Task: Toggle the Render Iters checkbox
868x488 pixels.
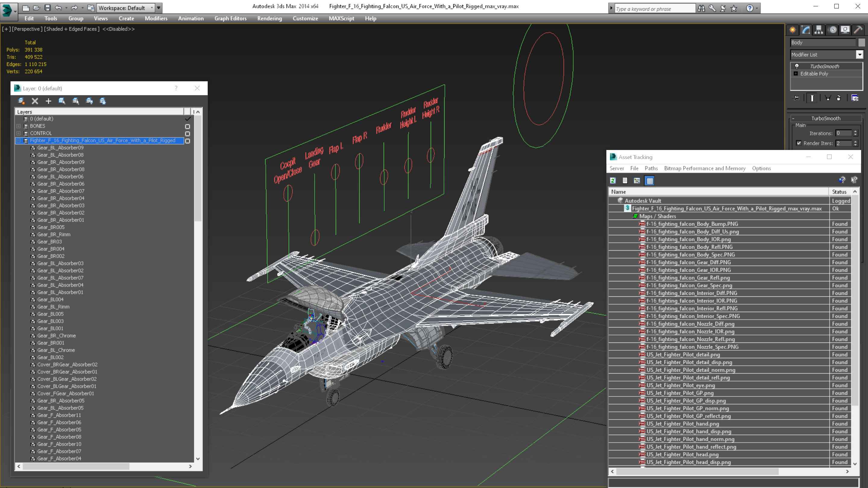Action: point(799,143)
